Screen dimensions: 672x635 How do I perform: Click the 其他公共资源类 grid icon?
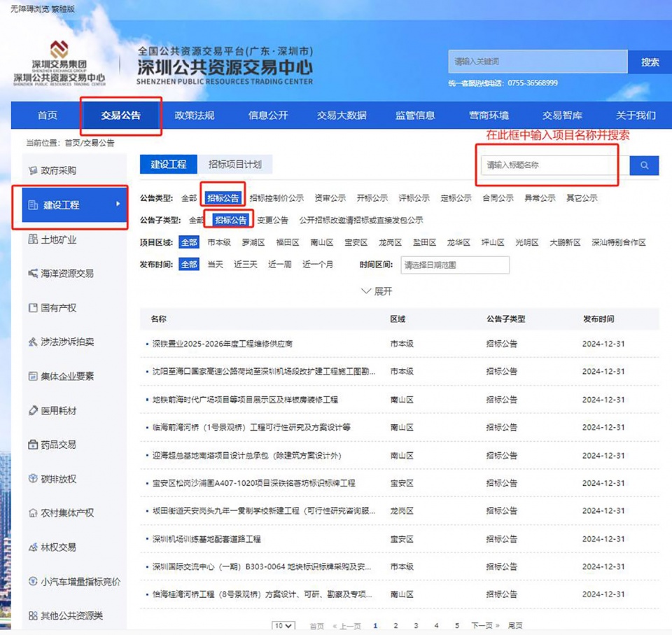pyautogui.click(x=33, y=615)
